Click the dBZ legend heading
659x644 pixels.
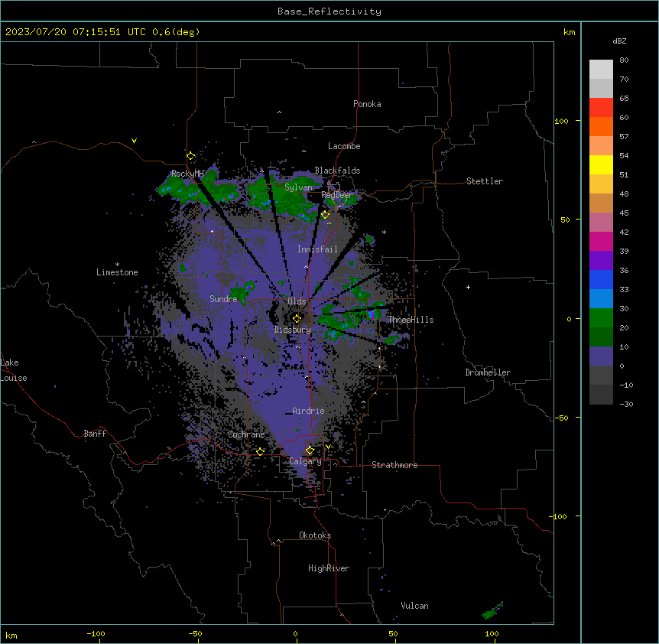[619, 41]
